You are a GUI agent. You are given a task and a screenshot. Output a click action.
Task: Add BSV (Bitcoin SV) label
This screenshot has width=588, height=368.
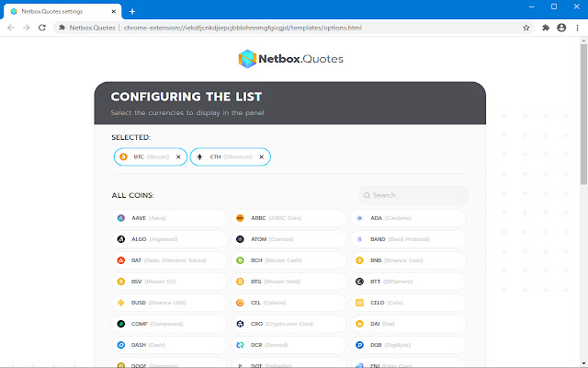pyautogui.click(x=153, y=282)
